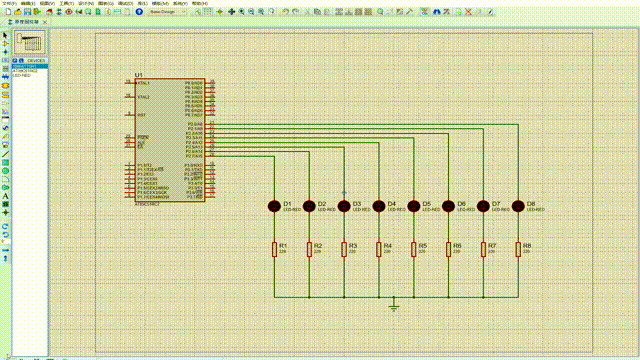Click the rotation angle input field
Image resolution: width=640 pixels, height=360 pixels.
(x=7, y=242)
